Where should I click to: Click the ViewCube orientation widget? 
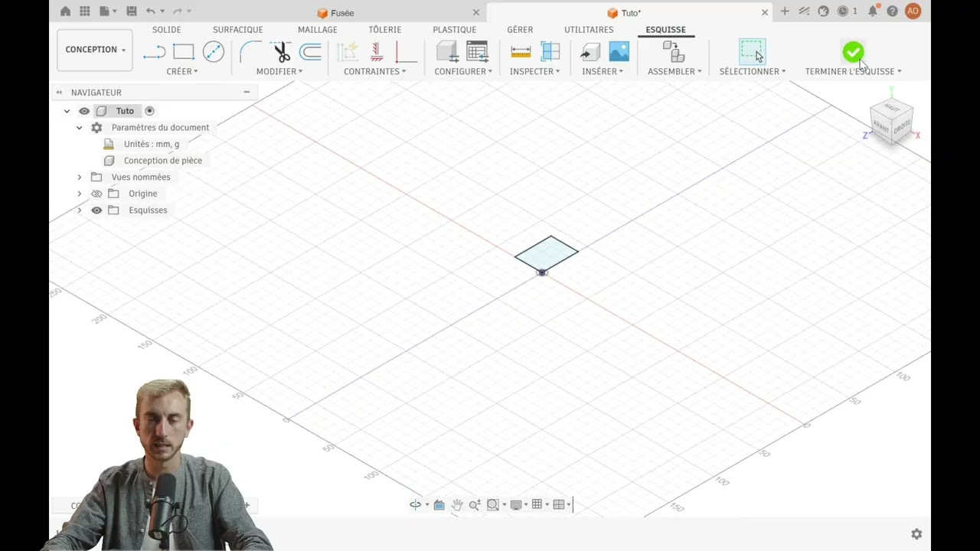click(891, 121)
